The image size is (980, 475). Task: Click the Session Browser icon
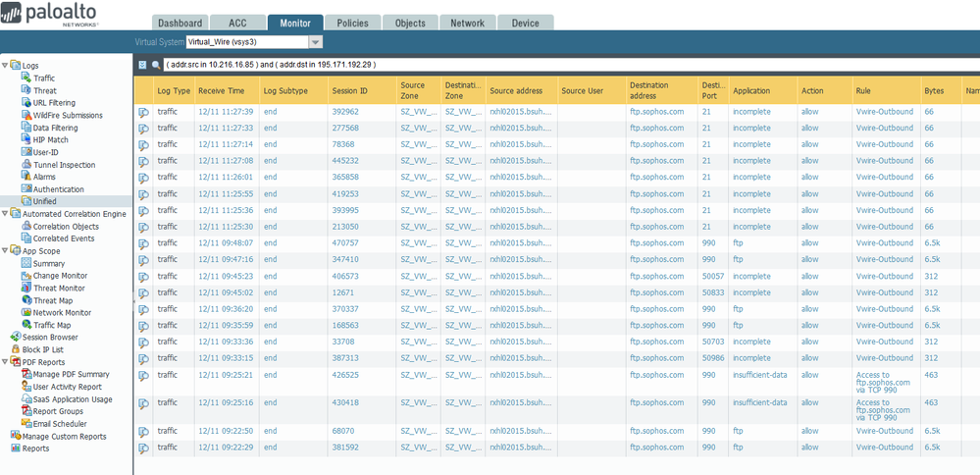tap(16, 338)
